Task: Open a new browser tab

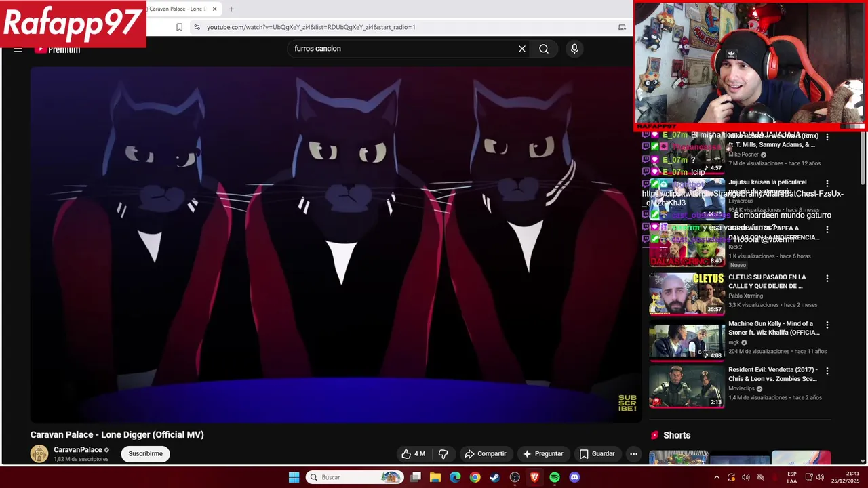Action: (231, 9)
